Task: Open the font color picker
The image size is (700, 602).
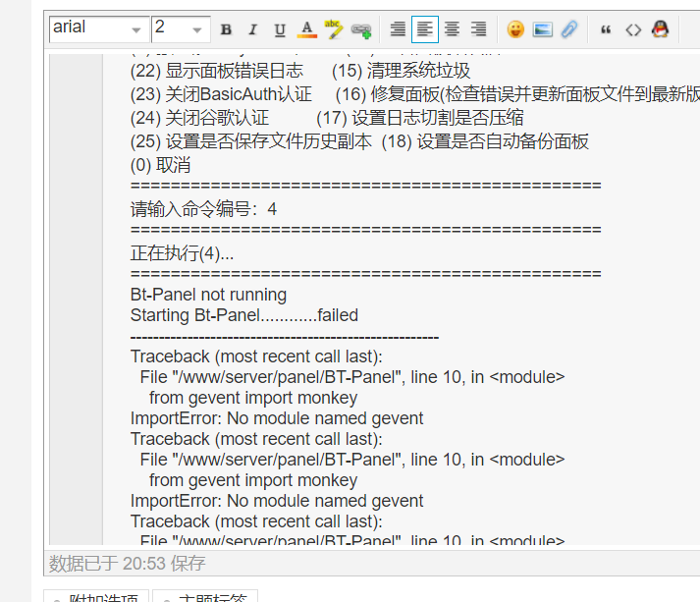Action: click(x=307, y=29)
